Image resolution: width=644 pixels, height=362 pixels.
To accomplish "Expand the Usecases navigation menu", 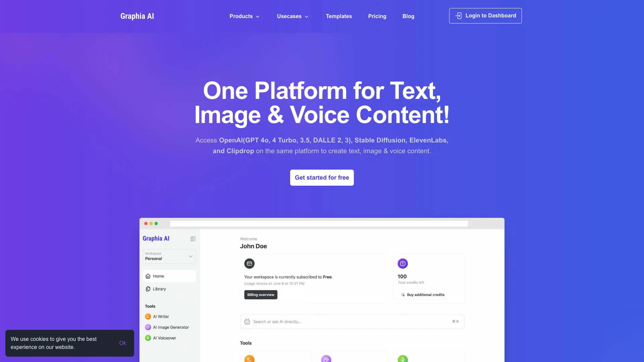I will [292, 16].
